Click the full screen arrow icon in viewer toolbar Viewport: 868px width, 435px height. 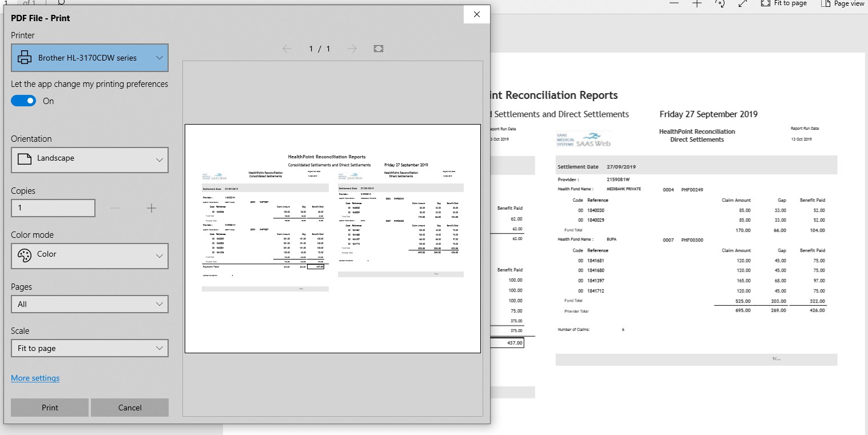tap(743, 3)
